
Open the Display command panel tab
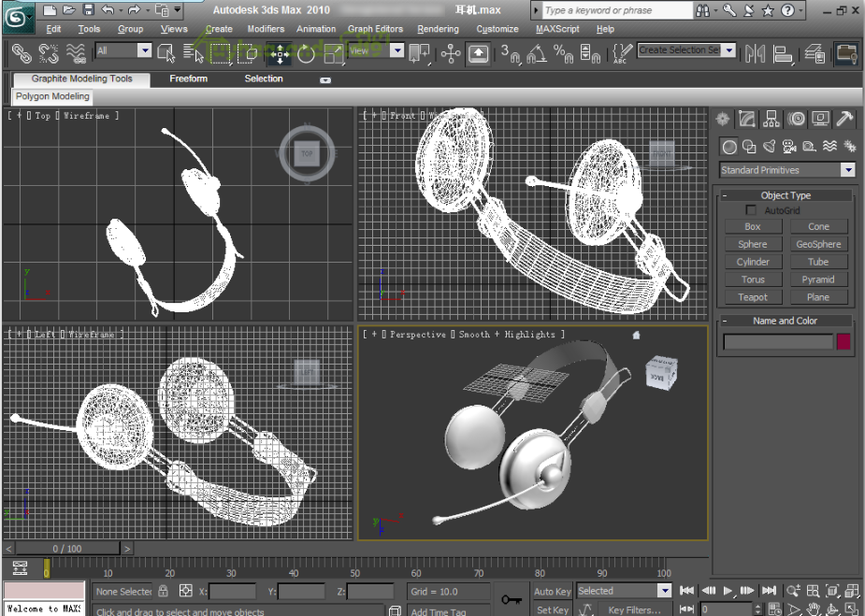coord(820,119)
